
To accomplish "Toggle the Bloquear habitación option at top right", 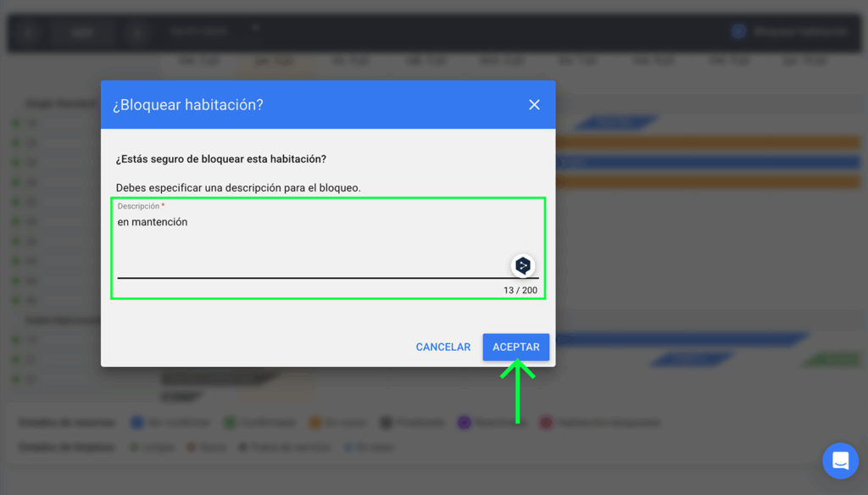I will [738, 31].
